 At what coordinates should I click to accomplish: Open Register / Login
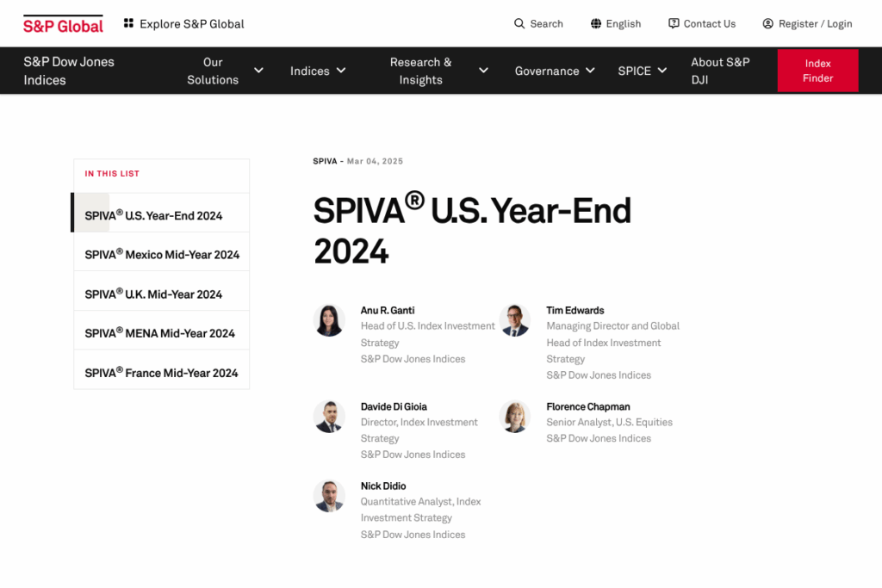(815, 23)
